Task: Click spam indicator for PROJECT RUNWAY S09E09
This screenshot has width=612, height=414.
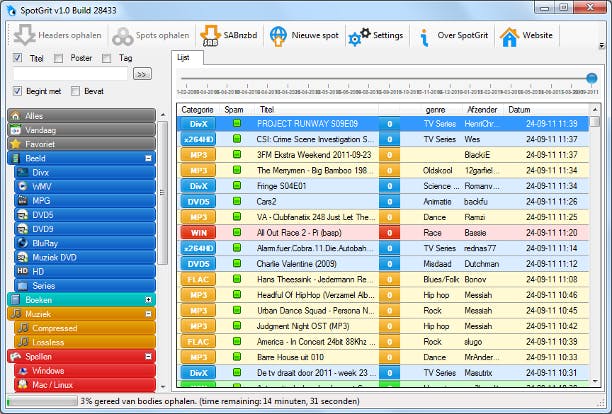Action: (x=237, y=124)
